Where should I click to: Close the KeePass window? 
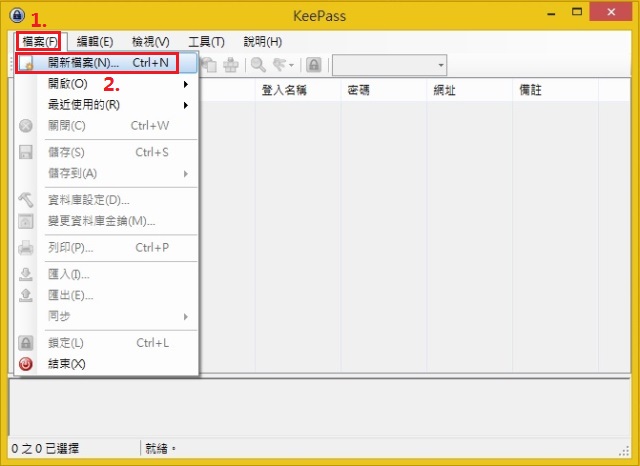611,12
